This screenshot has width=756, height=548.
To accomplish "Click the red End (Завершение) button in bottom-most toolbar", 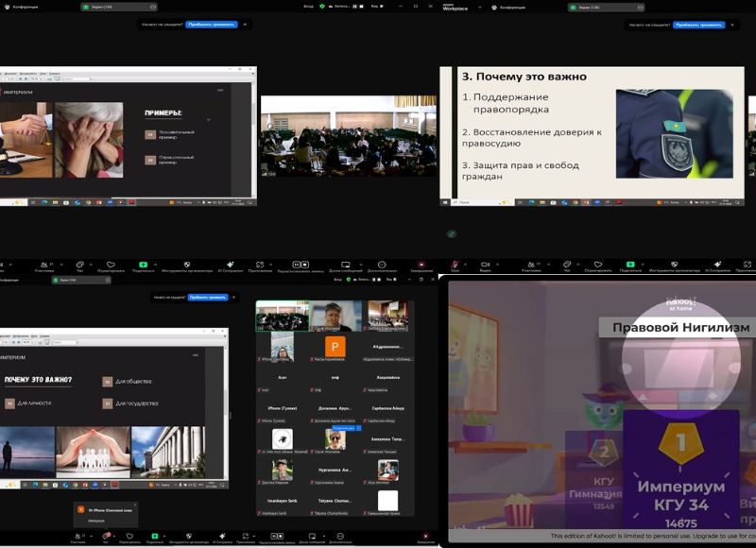I will (x=425, y=535).
